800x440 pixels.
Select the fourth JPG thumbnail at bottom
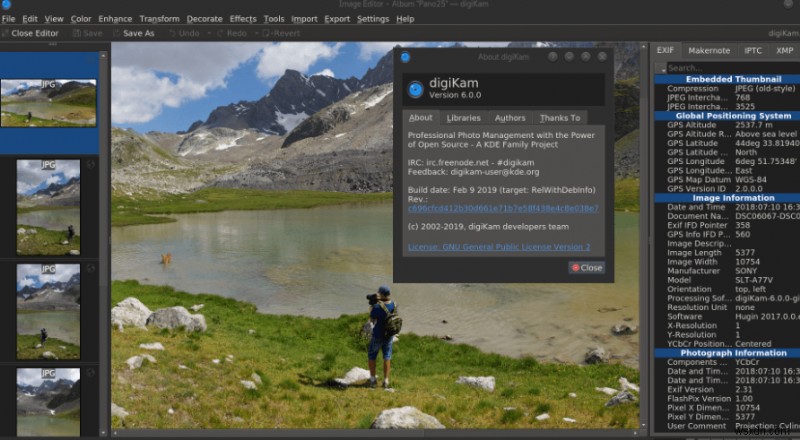point(48,402)
